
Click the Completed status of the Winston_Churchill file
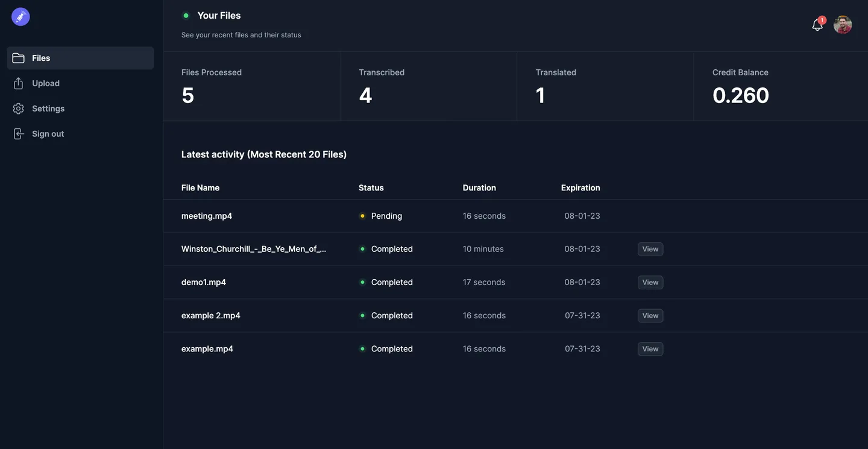(x=386, y=249)
